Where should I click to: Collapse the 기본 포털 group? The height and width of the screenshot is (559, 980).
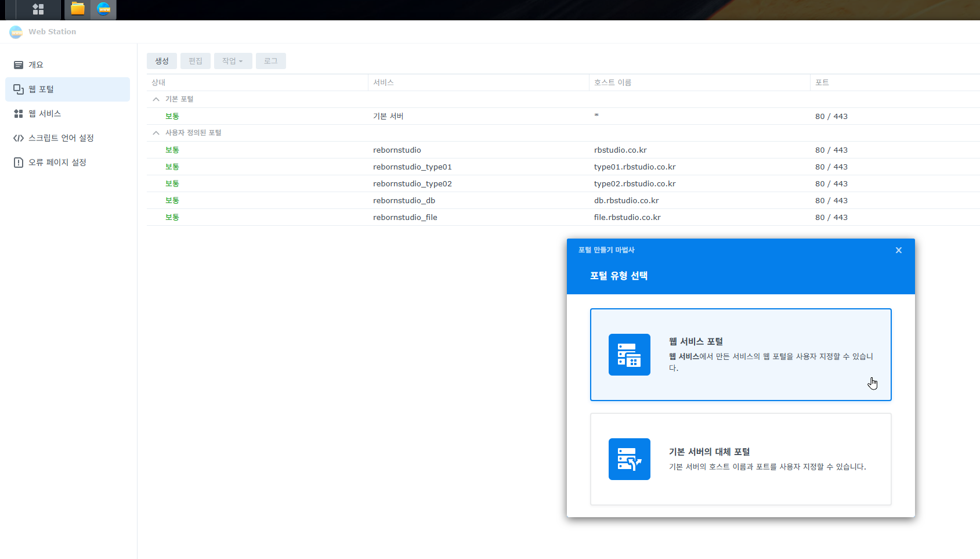coord(156,99)
